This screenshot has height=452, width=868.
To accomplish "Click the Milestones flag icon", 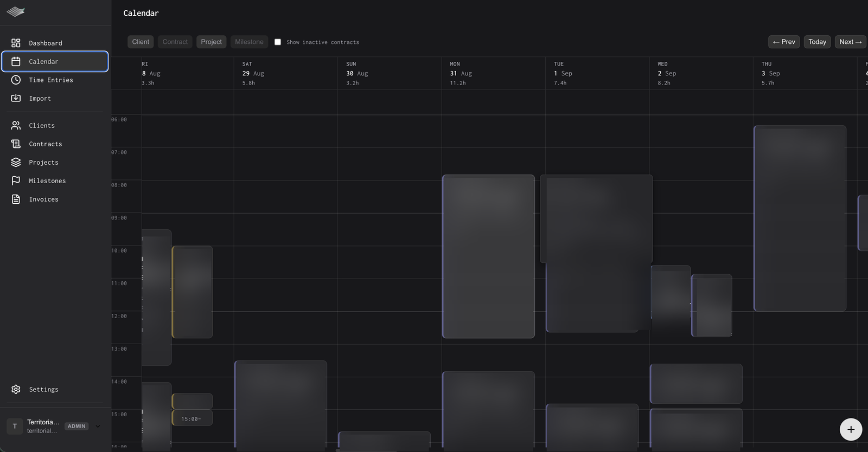I will pyautogui.click(x=16, y=180).
